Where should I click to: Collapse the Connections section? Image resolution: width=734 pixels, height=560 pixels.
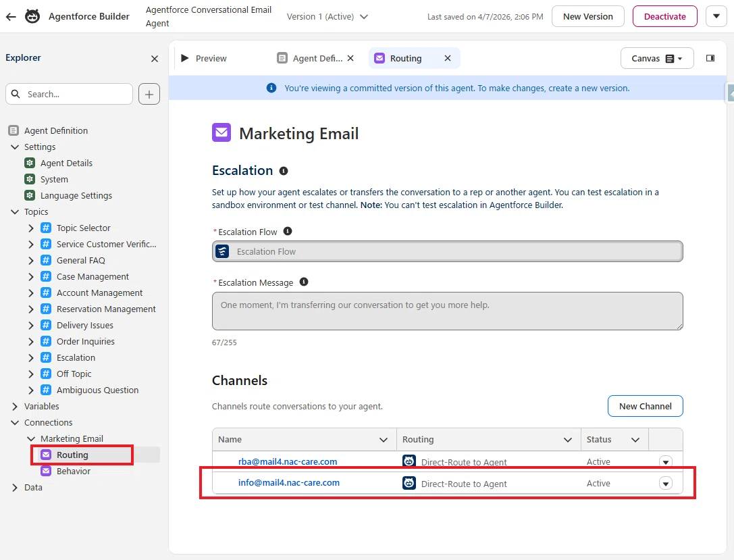point(15,422)
